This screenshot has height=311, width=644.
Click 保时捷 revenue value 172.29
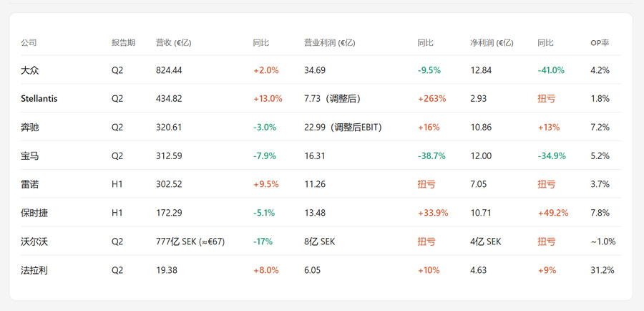pyautogui.click(x=169, y=213)
